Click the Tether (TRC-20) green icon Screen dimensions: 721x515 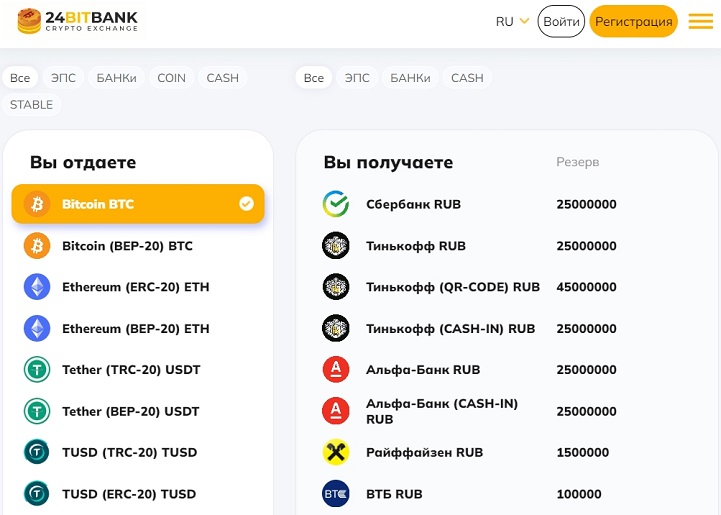[37, 370]
